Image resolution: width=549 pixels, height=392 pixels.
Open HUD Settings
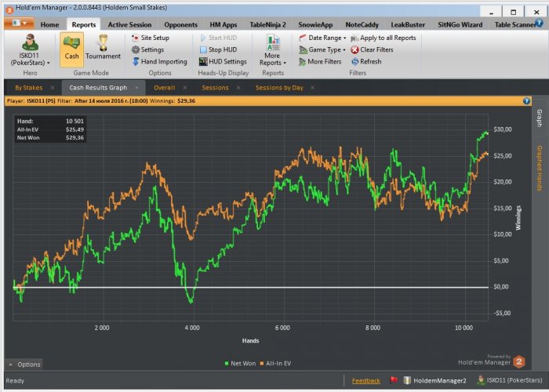tap(227, 61)
